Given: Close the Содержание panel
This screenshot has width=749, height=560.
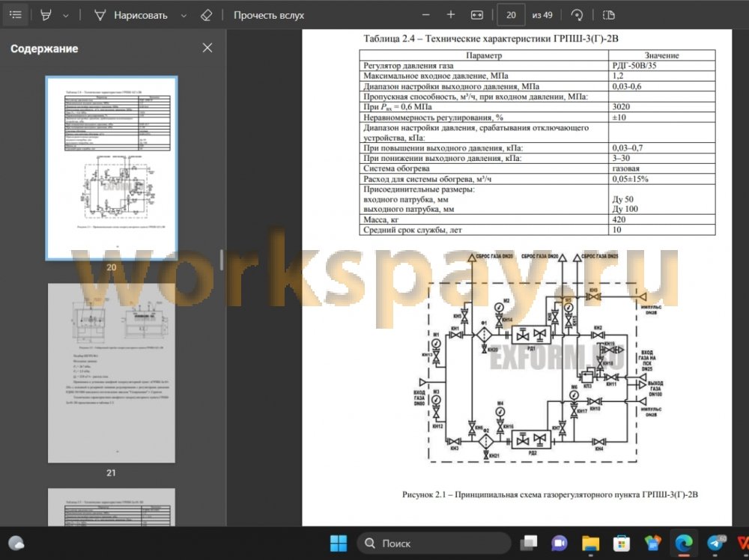Looking at the screenshot, I should (x=207, y=48).
